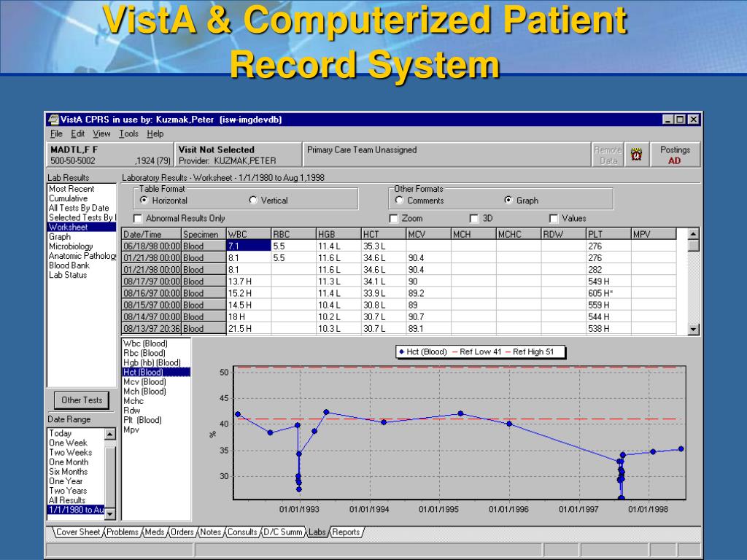
Task: Open the Help menu
Action: [x=155, y=134]
